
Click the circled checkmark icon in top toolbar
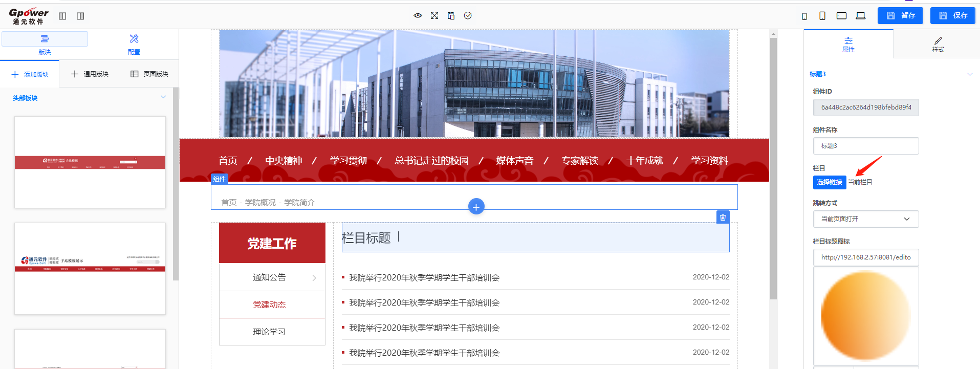tap(468, 16)
